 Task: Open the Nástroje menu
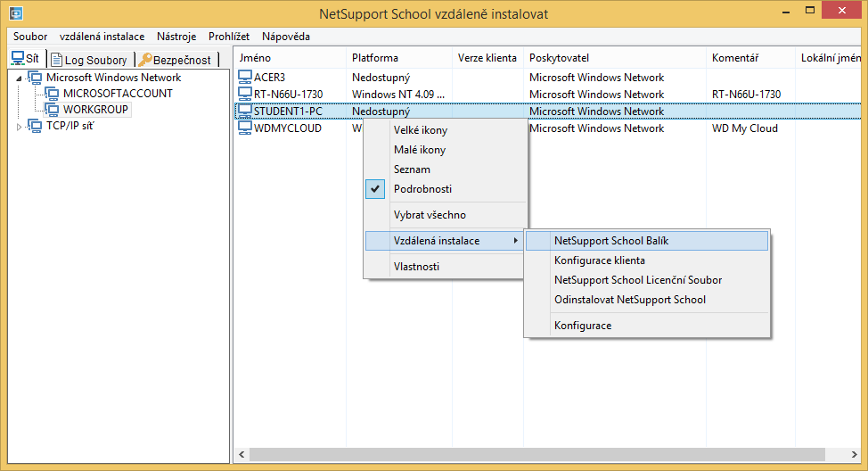176,37
